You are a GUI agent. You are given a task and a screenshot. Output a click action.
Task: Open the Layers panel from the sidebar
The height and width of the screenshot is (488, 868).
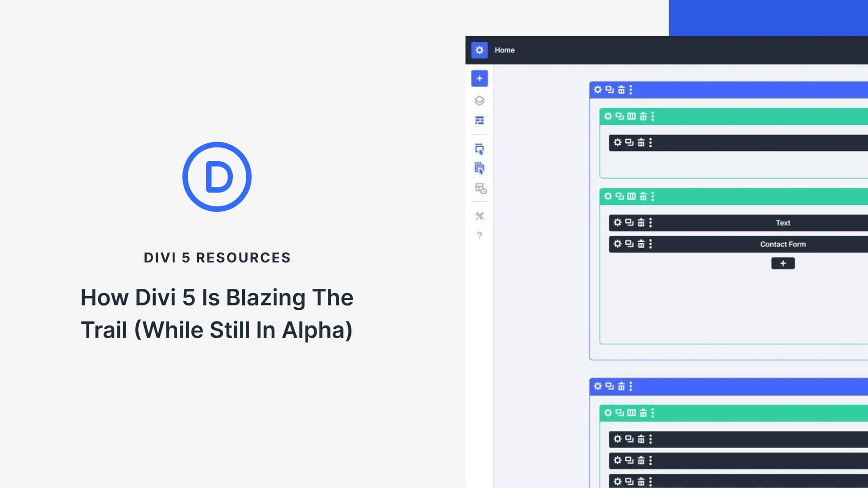click(x=479, y=101)
